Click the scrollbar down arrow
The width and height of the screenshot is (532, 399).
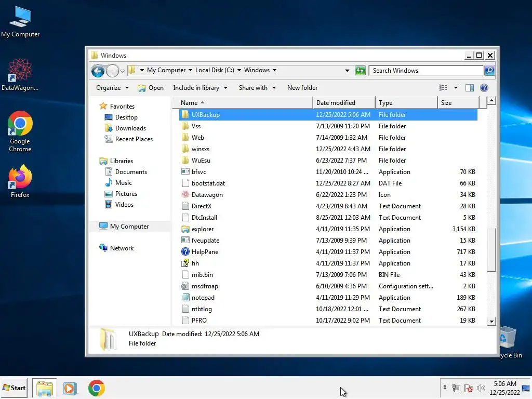click(491, 321)
